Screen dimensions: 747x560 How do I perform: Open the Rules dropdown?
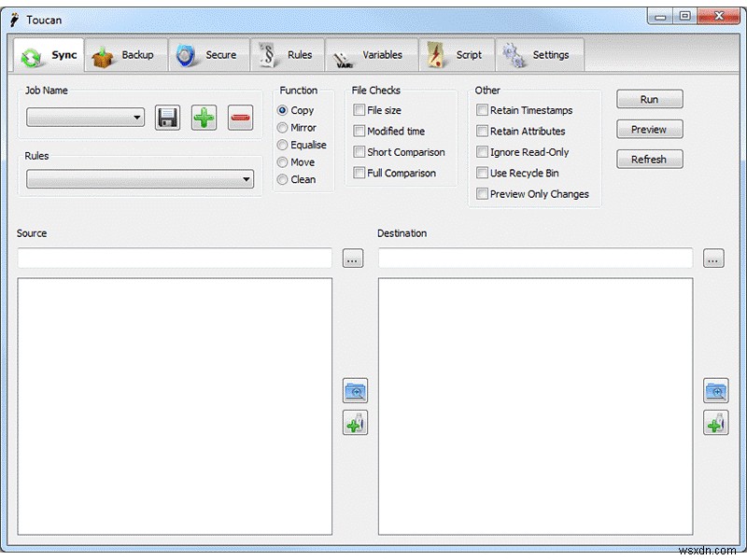(x=247, y=179)
